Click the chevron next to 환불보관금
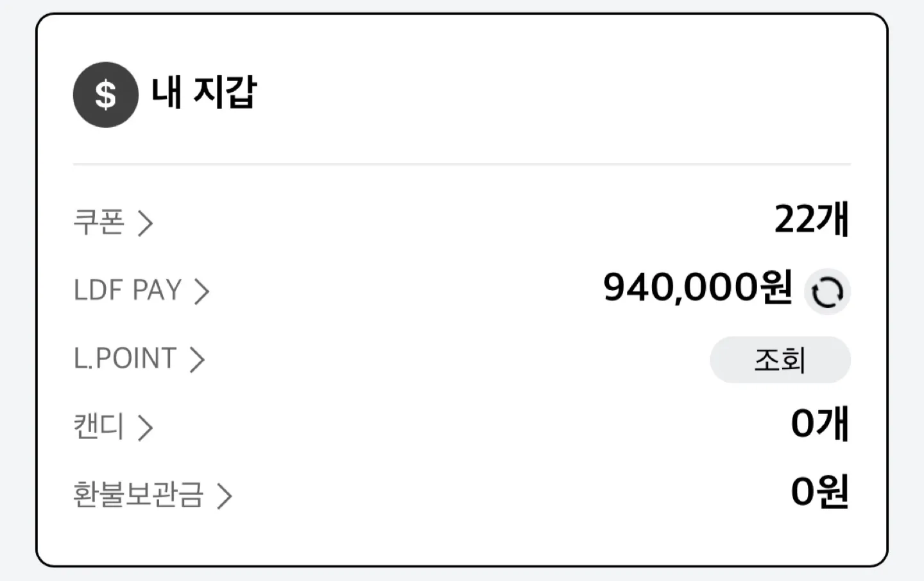The image size is (924, 581). pyautogui.click(x=224, y=496)
